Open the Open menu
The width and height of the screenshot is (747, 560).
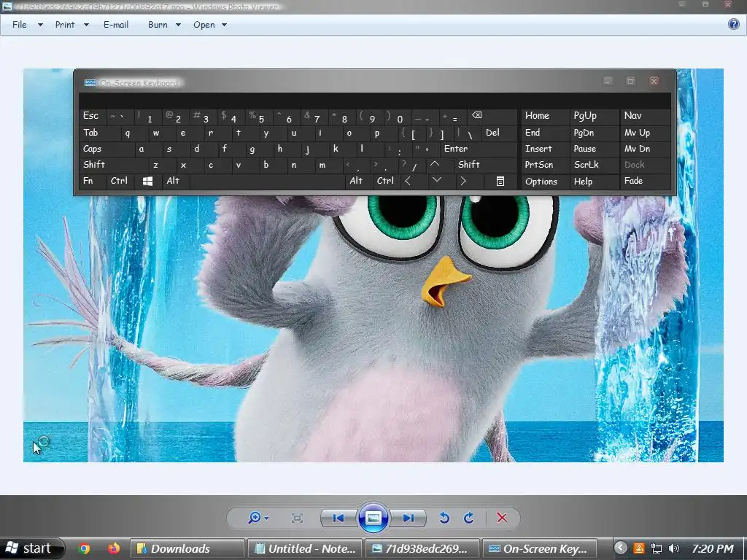tap(204, 24)
